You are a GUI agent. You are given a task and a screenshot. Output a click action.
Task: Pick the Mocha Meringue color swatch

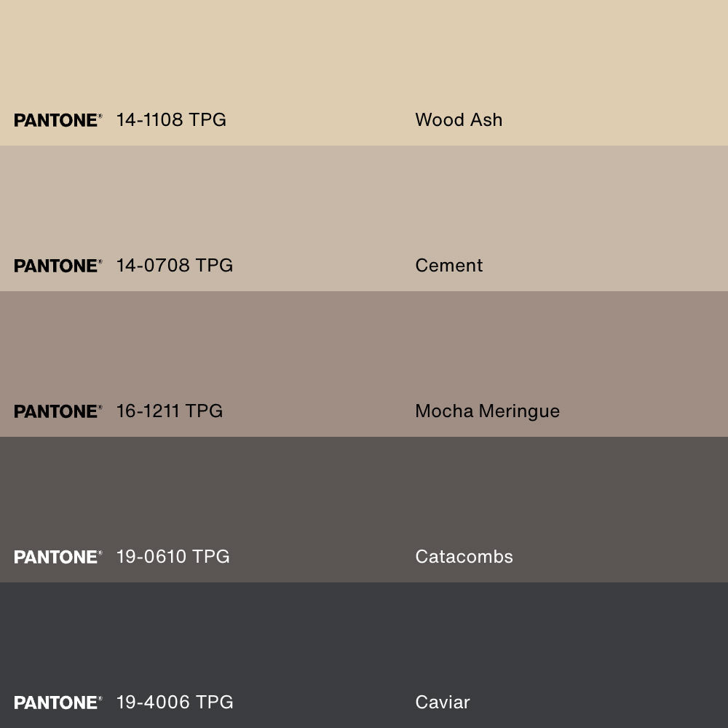pyautogui.click(x=364, y=349)
